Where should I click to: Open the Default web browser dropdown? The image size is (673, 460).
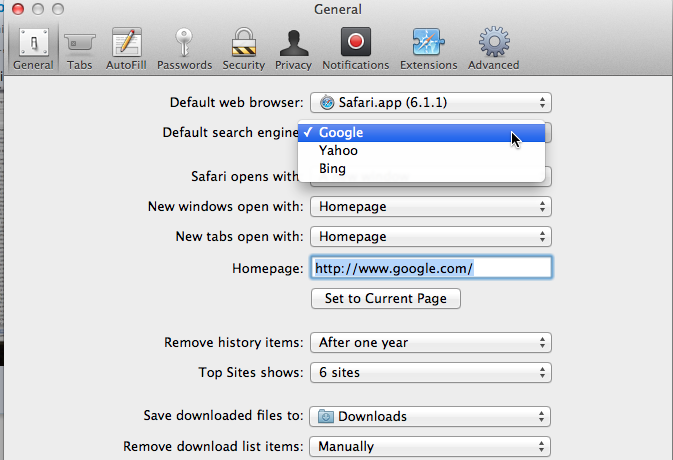(431, 103)
